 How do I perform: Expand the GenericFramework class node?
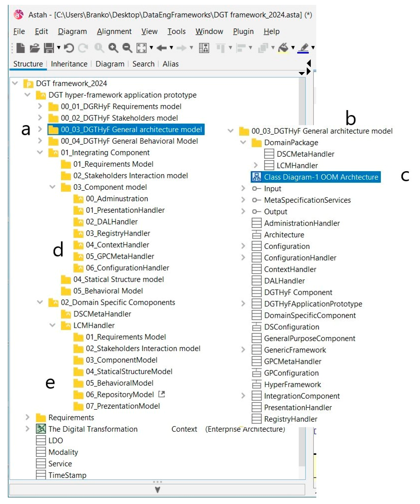tap(243, 350)
